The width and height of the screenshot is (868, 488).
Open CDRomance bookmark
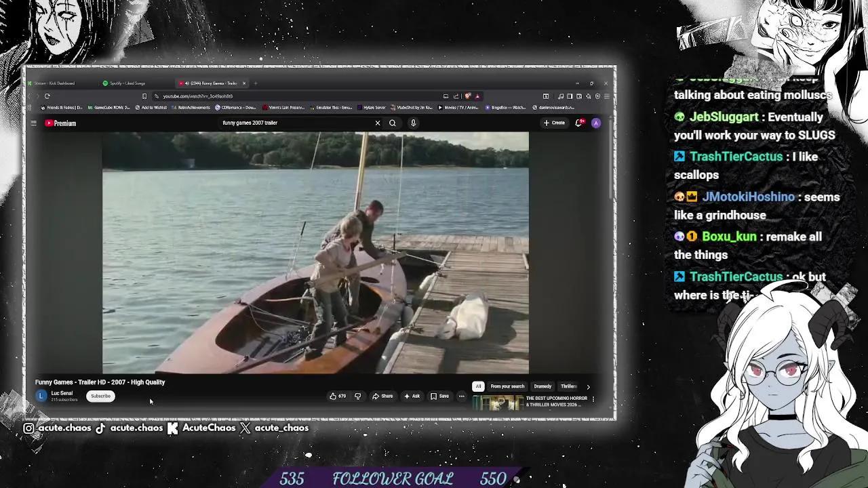coord(236,108)
